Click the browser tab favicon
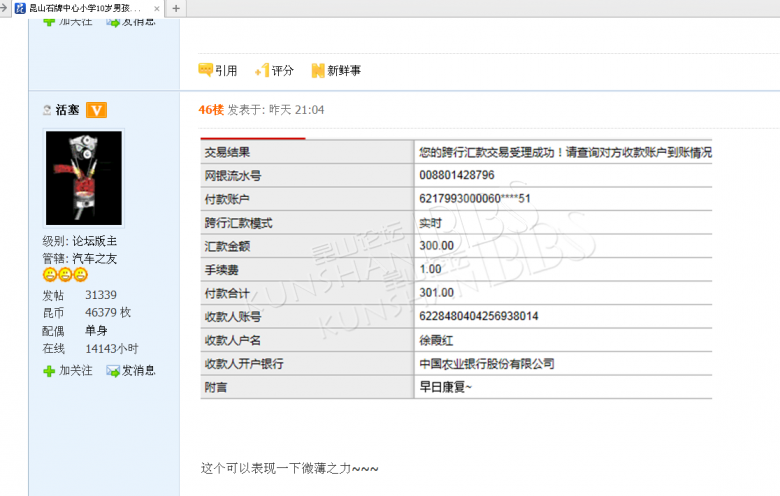Screen dimensions: 780x496 tap(20, 8)
